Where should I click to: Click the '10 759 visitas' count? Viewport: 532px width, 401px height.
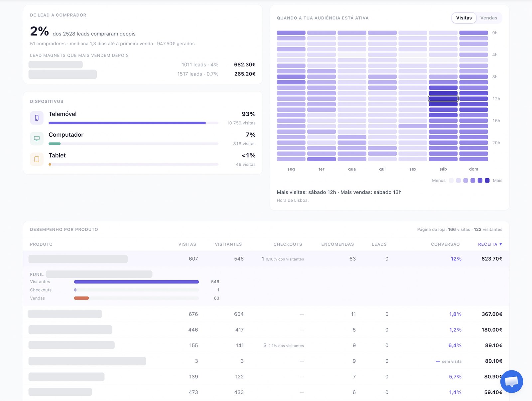coord(241,123)
